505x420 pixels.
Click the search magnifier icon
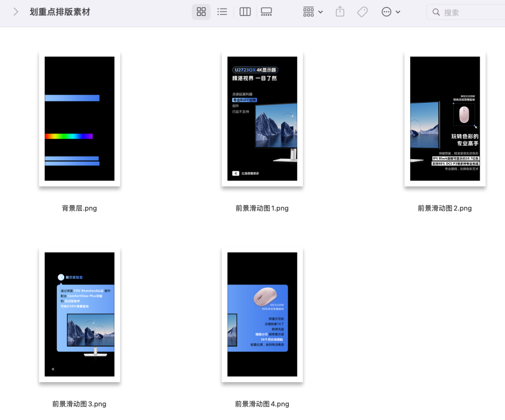pos(436,12)
